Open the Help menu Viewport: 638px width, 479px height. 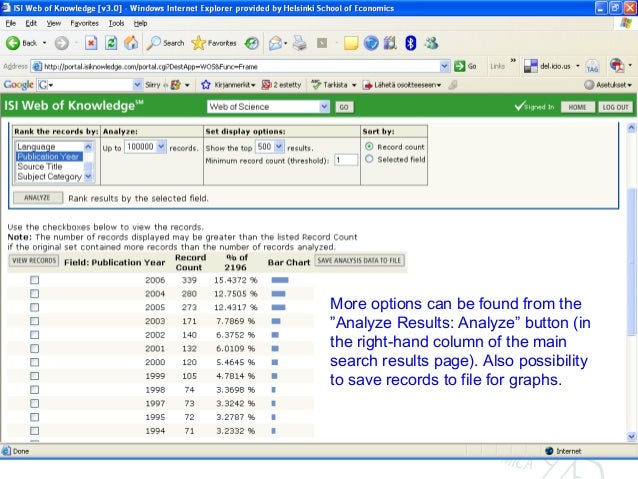[140, 23]
